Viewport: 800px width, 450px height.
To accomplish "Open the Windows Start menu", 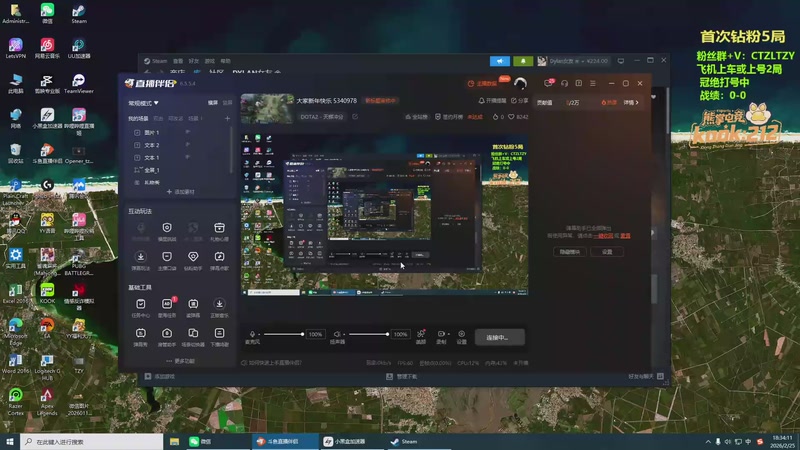I will pos(10,442).
